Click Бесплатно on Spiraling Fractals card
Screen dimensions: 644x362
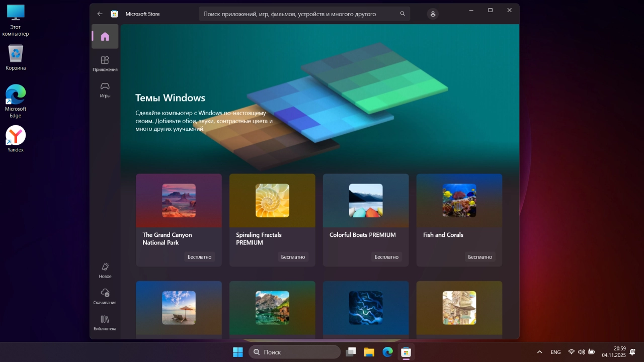click(293, 257)
